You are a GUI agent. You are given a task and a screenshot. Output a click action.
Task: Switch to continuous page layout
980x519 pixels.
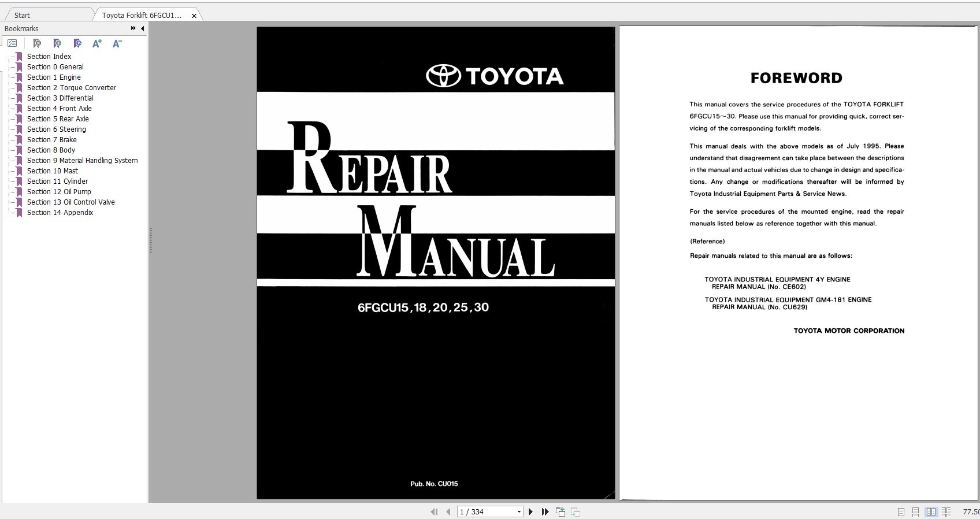(x=916, y=511)
